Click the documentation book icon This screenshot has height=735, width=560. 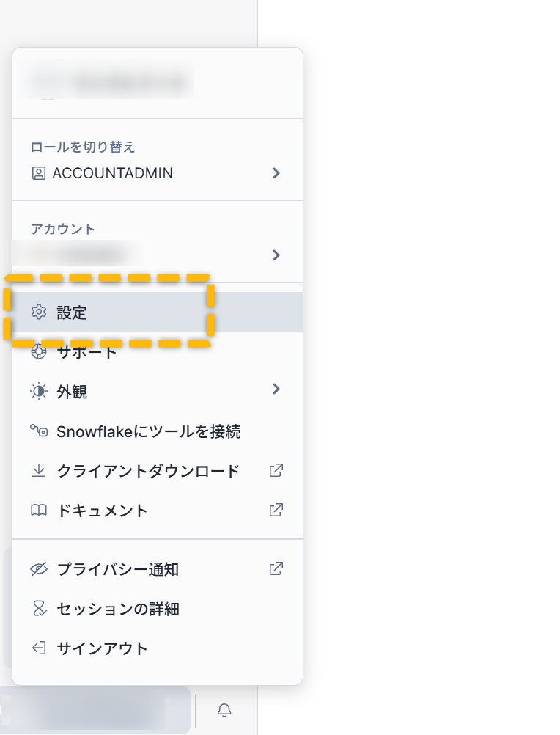coord(39,511)
